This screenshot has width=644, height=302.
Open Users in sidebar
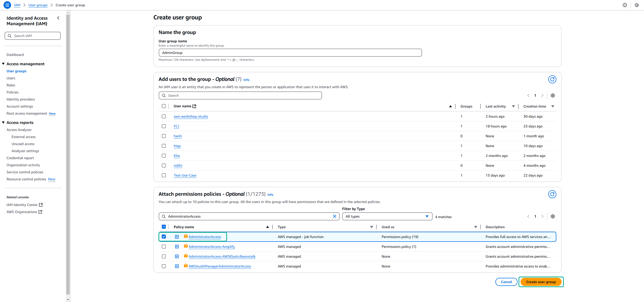[11, 78]
